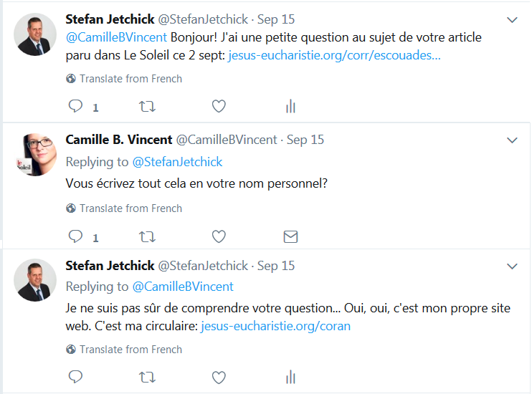
Task: Retweet Stefan's last tweet about circulaire
Action: 146,377
